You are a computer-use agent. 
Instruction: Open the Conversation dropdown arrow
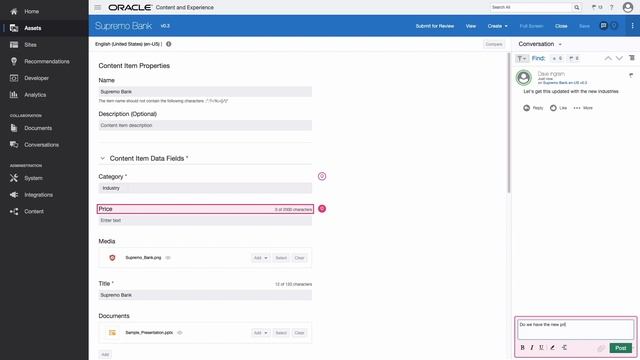[560, 44]
